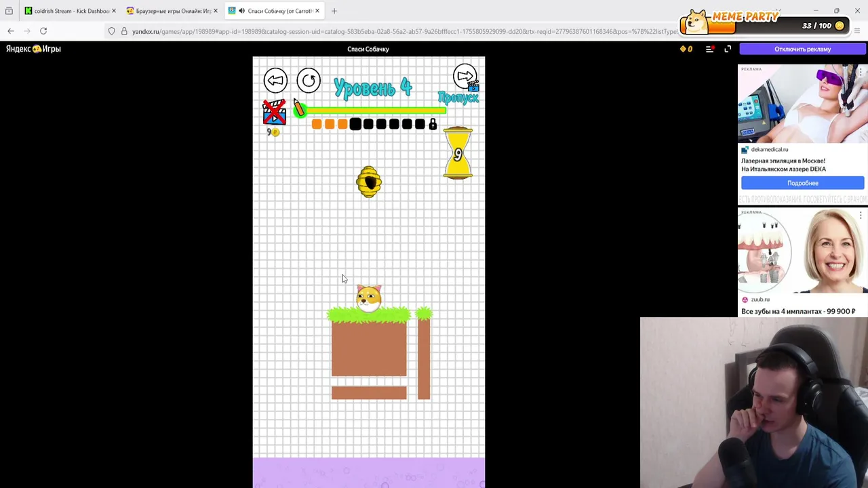Click the Уровень 4 level title
Viewport: 868px width, 488px height.
pyautogui.click(x=372, y=87)
